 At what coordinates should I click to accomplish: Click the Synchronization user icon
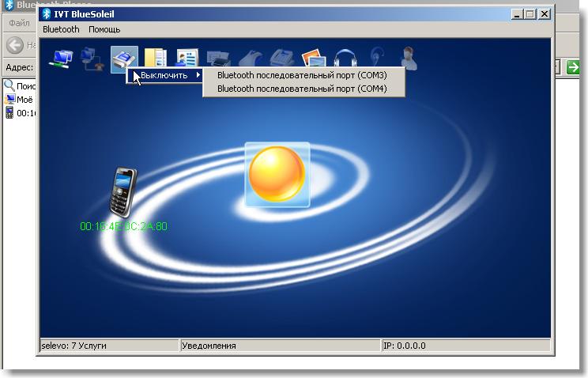pos(409,59)
